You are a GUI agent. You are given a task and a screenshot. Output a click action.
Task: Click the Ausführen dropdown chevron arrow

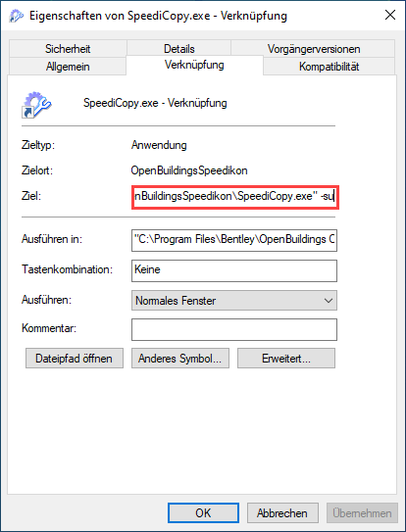click(328, 301)
